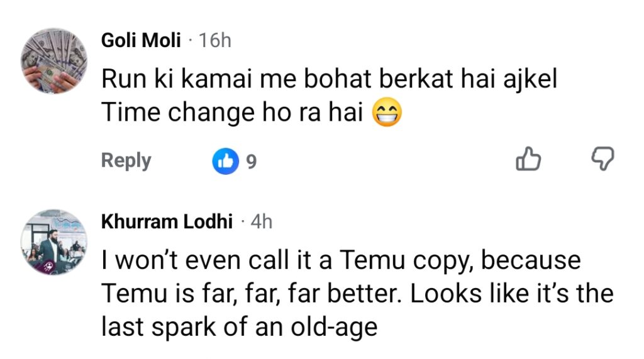This screenshot has width=644, height=359.
Task: Like Goli Moli's comment with thumbs-up outline
Action: coord(528,159)
